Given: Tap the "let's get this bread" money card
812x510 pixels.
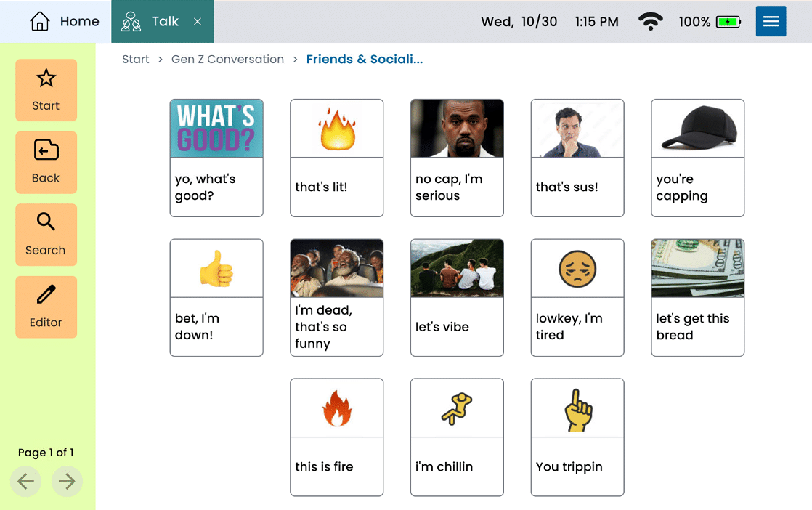Looking at the screenshot, I should 697,297.
